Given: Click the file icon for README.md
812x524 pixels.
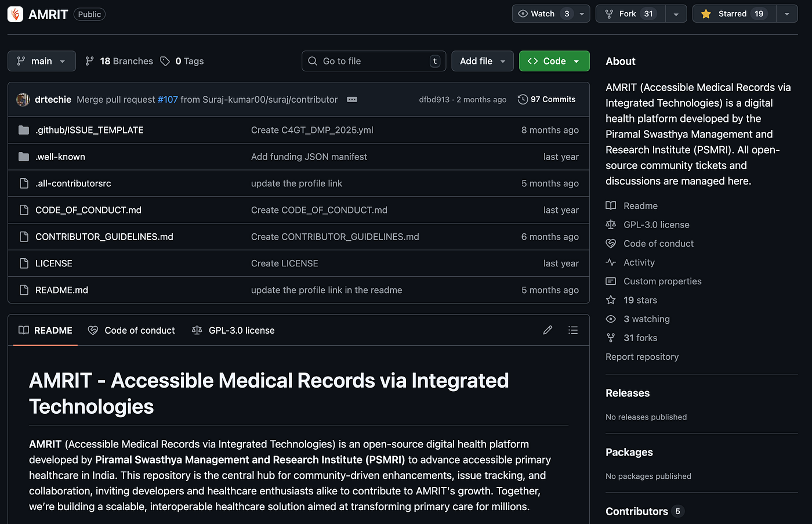Looking at the screenshot, I should pos(24,290).
